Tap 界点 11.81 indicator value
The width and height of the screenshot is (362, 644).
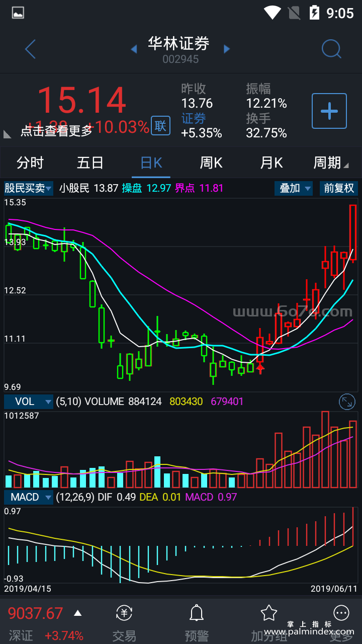(x=199, y=189)
